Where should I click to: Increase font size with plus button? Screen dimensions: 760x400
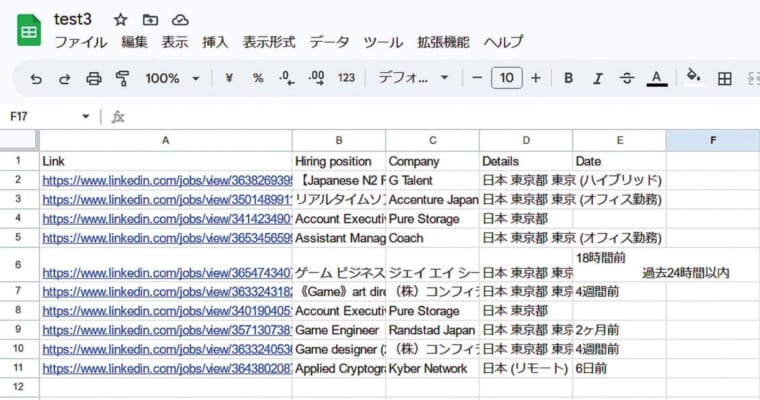pos(536,78)
